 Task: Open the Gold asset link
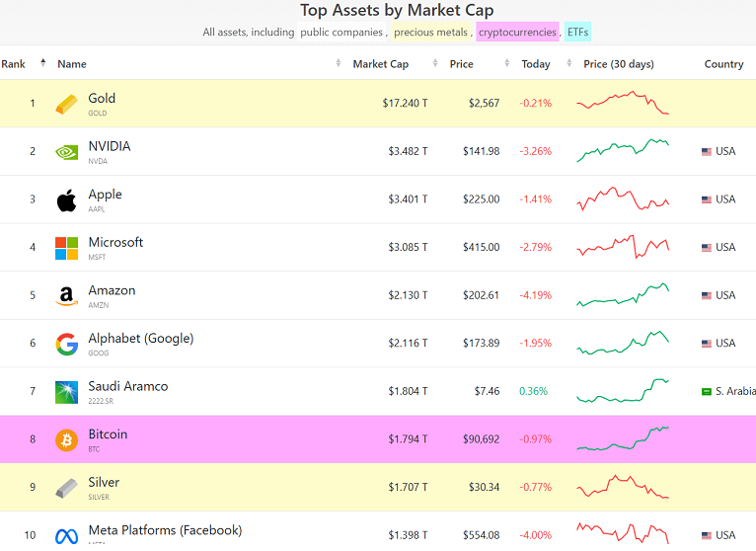[102, 98]
